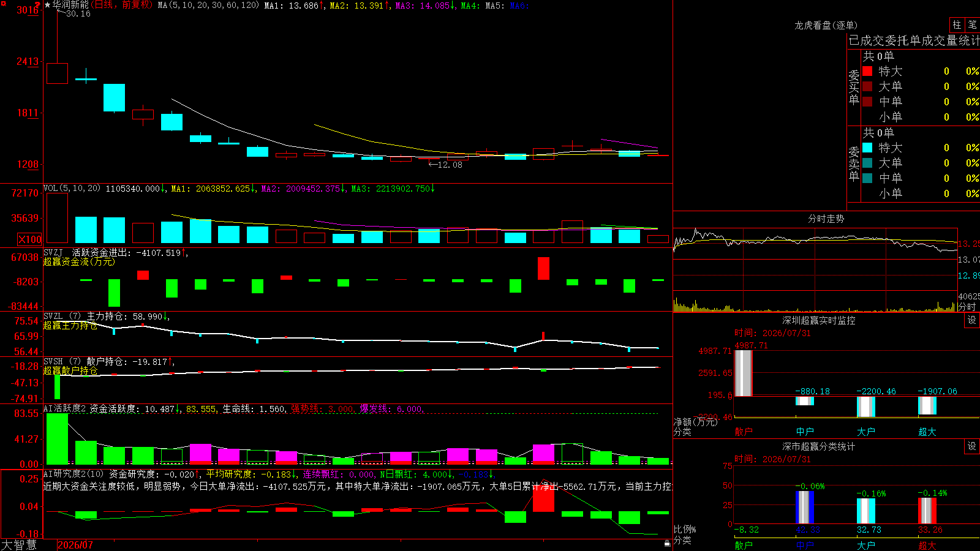Click the 深圳超赢实时监控 panel title
The width and height of the screenshot is (980, 551).
[x=819, y=320]
